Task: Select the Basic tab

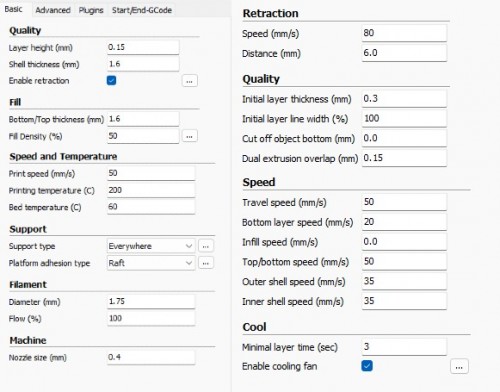Action: (x=13, y=9)
